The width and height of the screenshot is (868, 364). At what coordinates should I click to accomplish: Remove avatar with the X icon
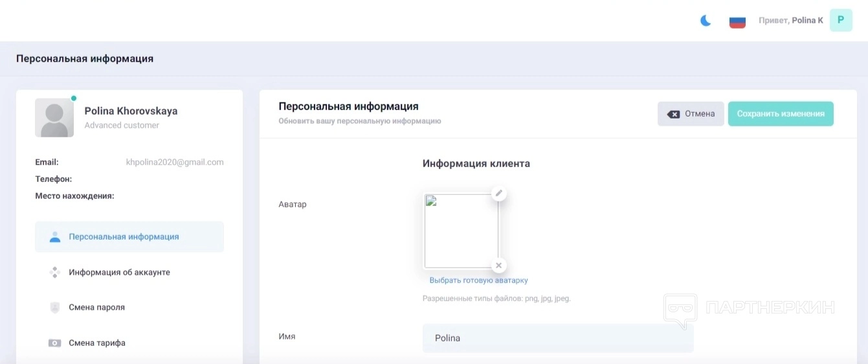498,265
